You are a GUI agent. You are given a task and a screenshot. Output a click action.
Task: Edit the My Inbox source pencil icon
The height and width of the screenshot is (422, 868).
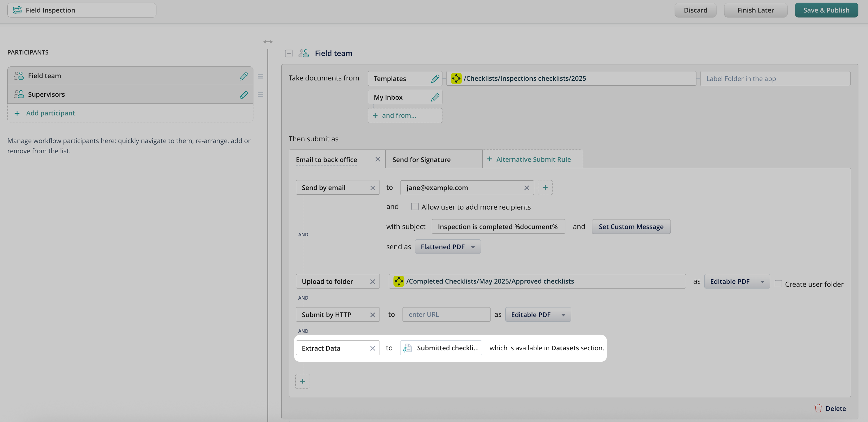435,97
